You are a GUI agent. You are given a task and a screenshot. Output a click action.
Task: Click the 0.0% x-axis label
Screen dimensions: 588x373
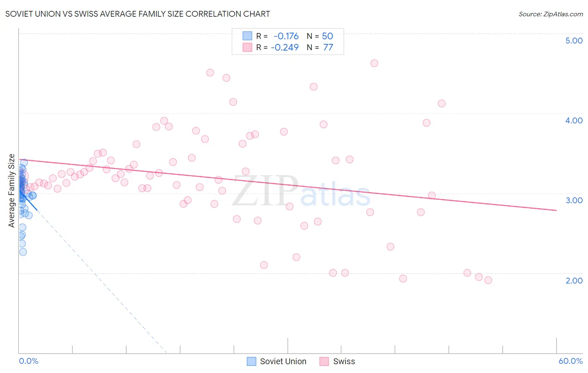(x=28, y=361)
